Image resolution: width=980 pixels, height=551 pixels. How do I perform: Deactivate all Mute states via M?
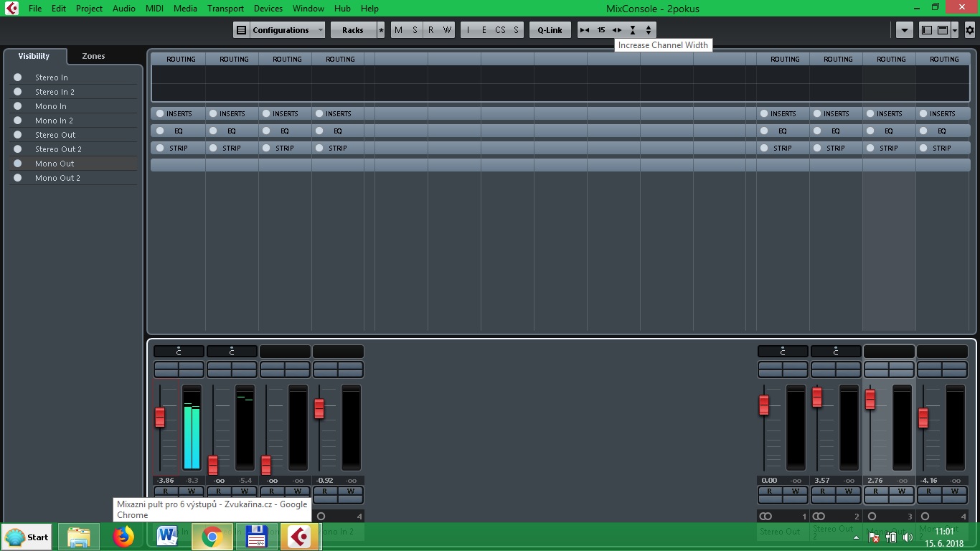point(398,30)
